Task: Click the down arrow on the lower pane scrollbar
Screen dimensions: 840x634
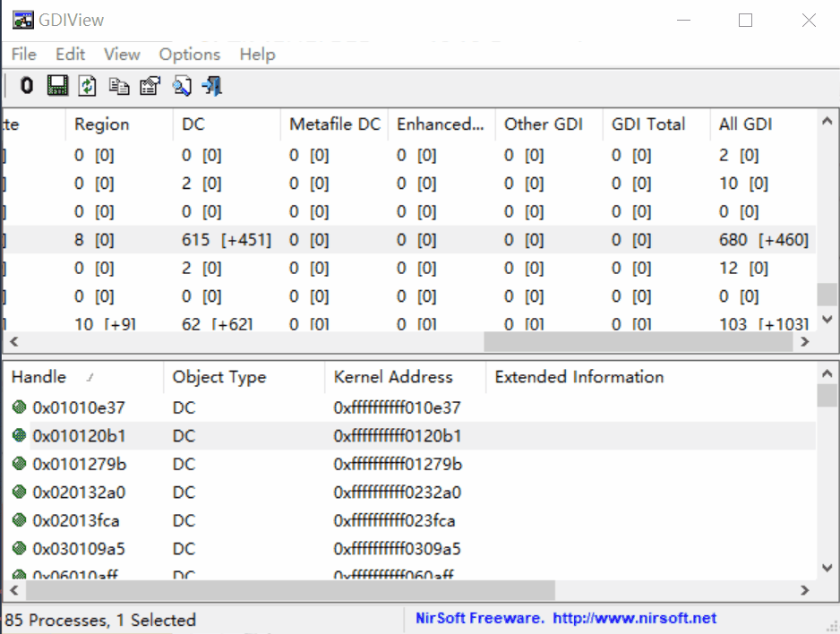Action: click(827, 566)
